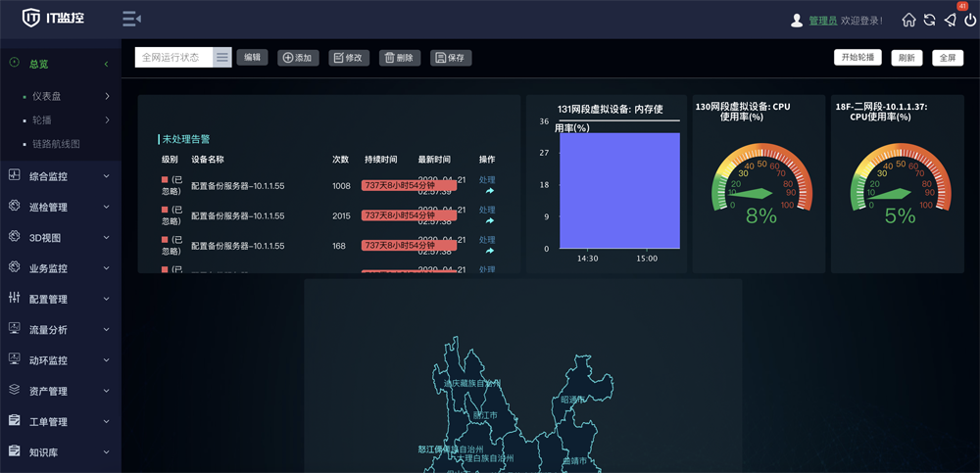Click the 737天 duration bar in 2015 row
This screenshot has width=980, height=473.
pos(409,214)
